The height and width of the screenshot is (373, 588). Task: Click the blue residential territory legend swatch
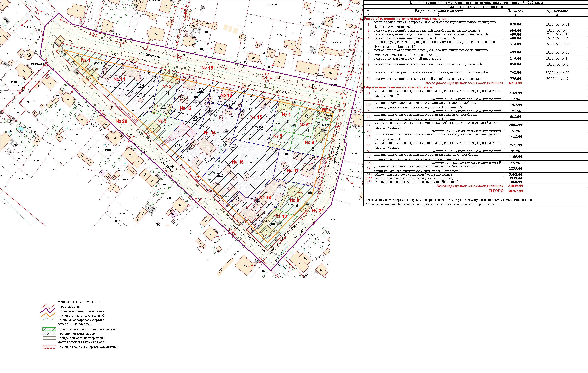coord(49,333)
